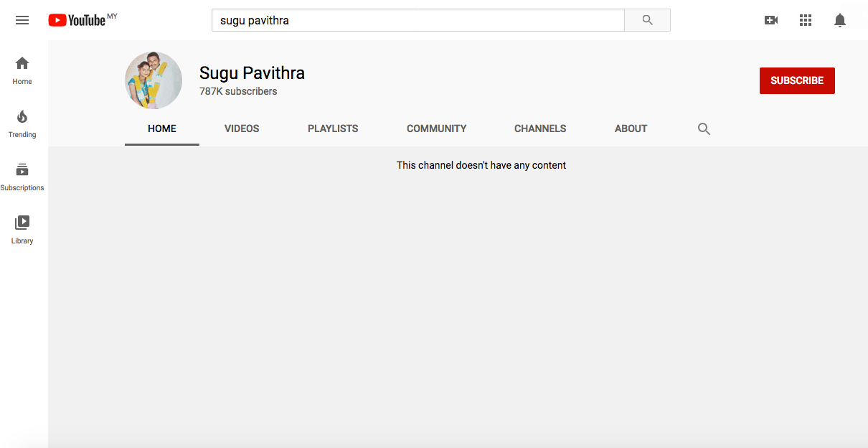The height and width of the screenshot is (448, 868).
Task: Go to Home in the sidebar
Action: tap(22, 70)
